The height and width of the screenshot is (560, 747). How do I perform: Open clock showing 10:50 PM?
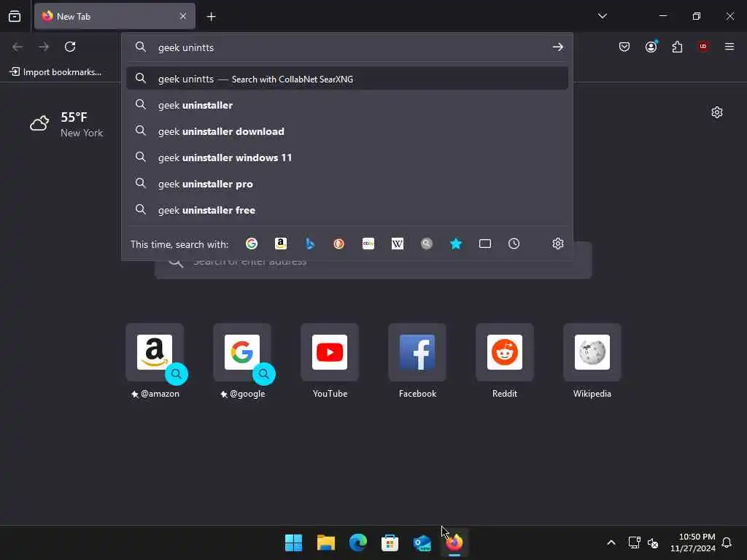point(693,542)
